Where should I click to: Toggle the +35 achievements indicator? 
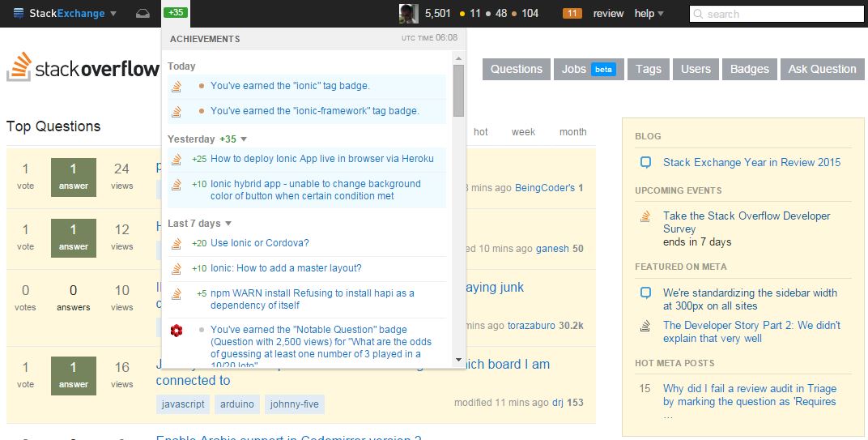176,12
